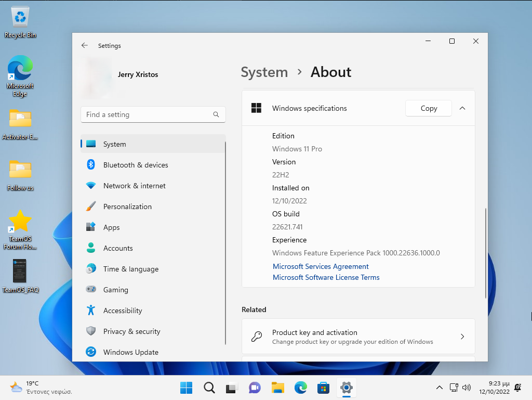This screenshot has height=400, width=532.
Task: Open the Apps settings category
Action: (111, 227)
